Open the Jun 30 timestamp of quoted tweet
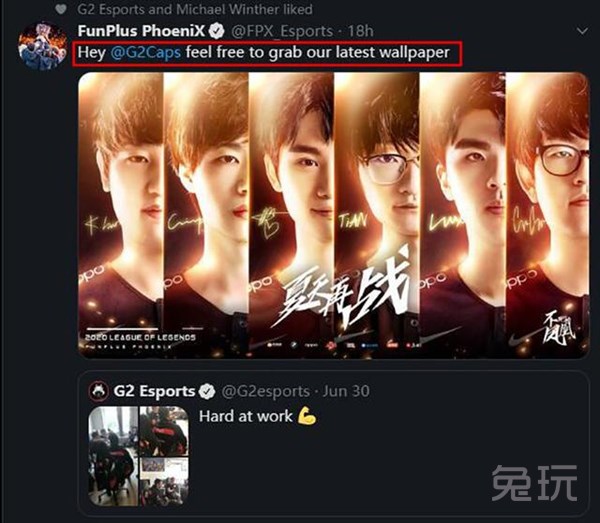The image size is (600, 523). 346,391
